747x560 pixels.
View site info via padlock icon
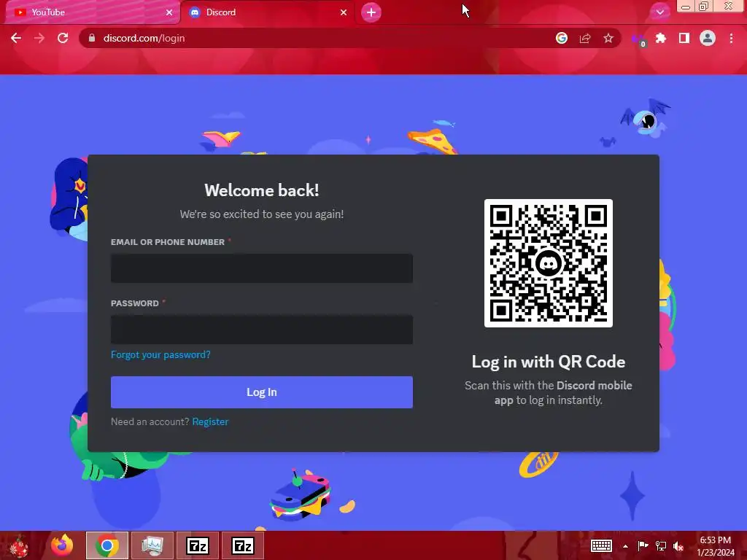(x=92, y=38)
